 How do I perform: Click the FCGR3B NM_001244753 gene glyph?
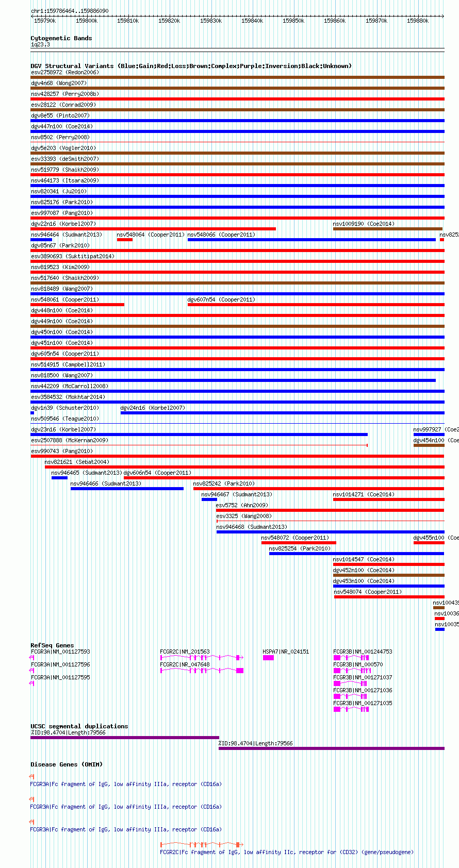351,658
